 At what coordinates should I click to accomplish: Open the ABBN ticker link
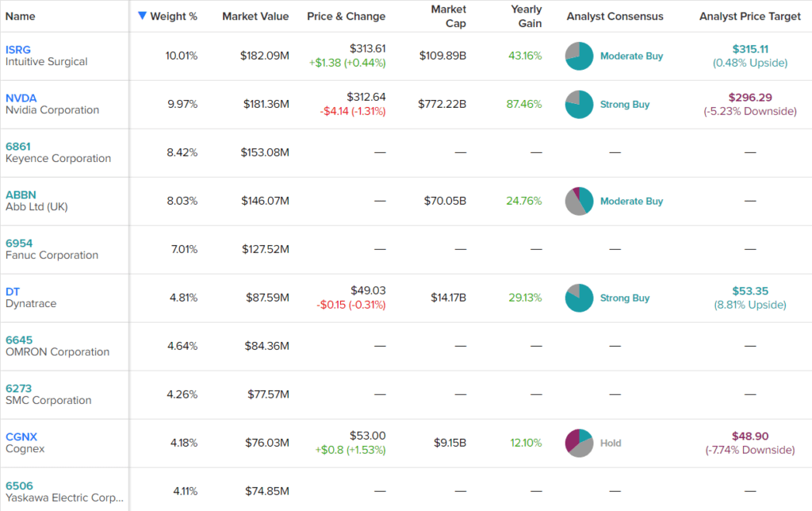click(x=21, y=195)
